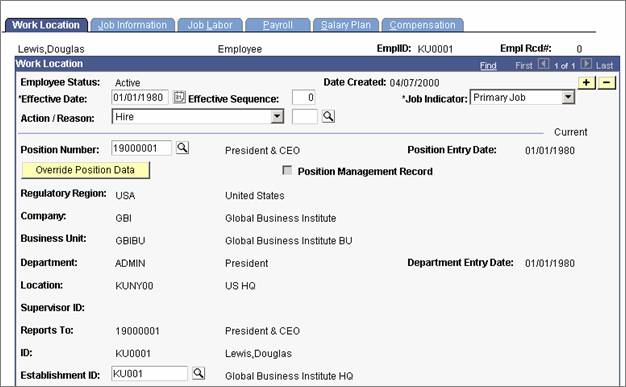Expand the Job Indicator dropdown
This screenshot has height=387, width=626.
[568, 97]
